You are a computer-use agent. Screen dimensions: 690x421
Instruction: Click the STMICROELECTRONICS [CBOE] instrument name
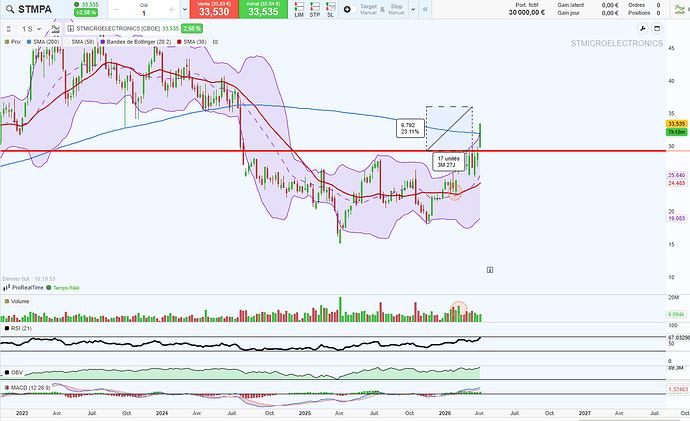tap(118, 29)
